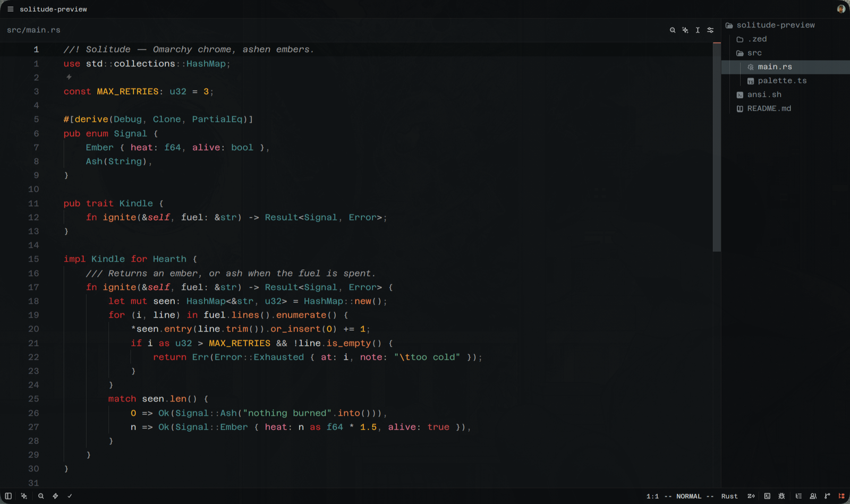
Task: Select the Rust language indicator
Action: [x=729, y=496]
